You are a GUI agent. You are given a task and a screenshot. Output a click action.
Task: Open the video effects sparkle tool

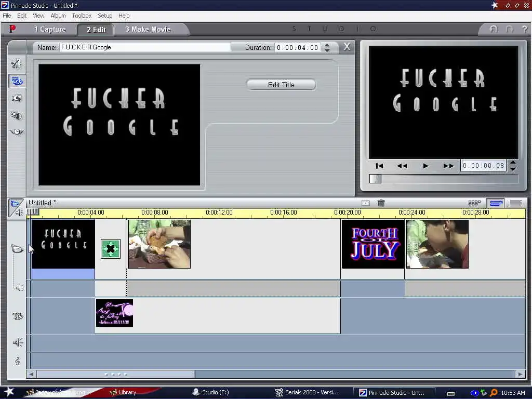(x=16, y=115)
